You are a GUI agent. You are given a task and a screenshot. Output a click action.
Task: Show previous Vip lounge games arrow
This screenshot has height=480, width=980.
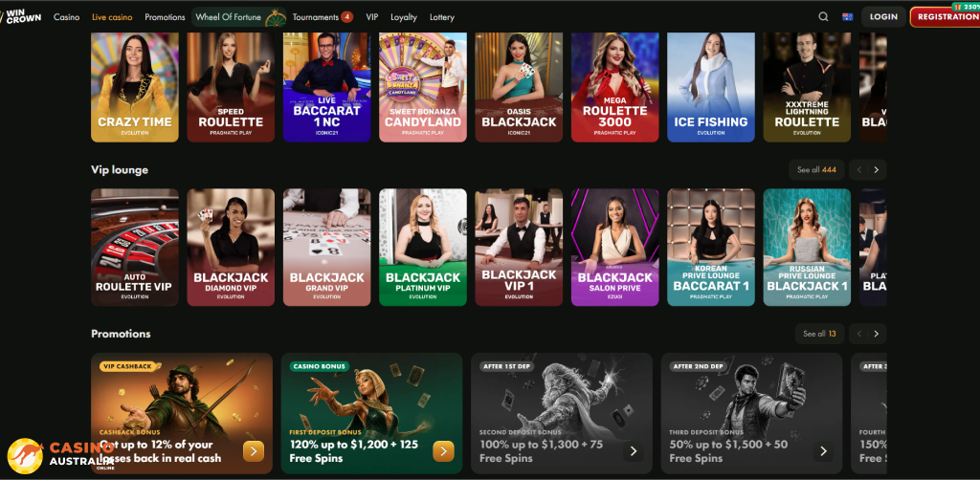click(859, 170)
